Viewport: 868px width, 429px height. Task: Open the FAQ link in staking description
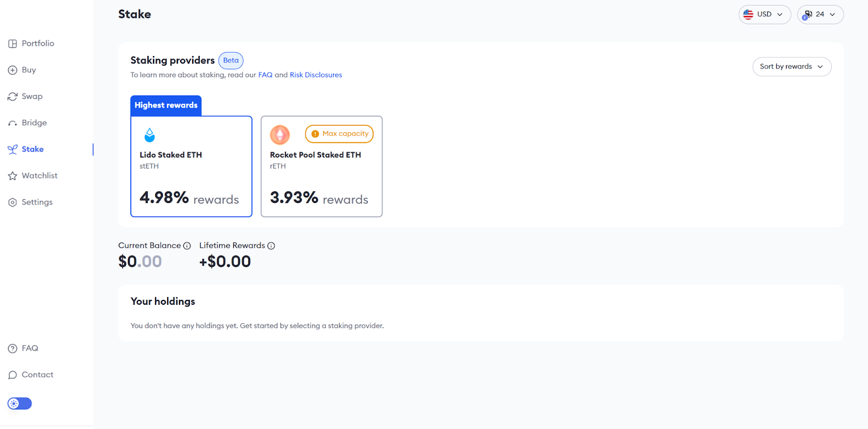(265, 75)
